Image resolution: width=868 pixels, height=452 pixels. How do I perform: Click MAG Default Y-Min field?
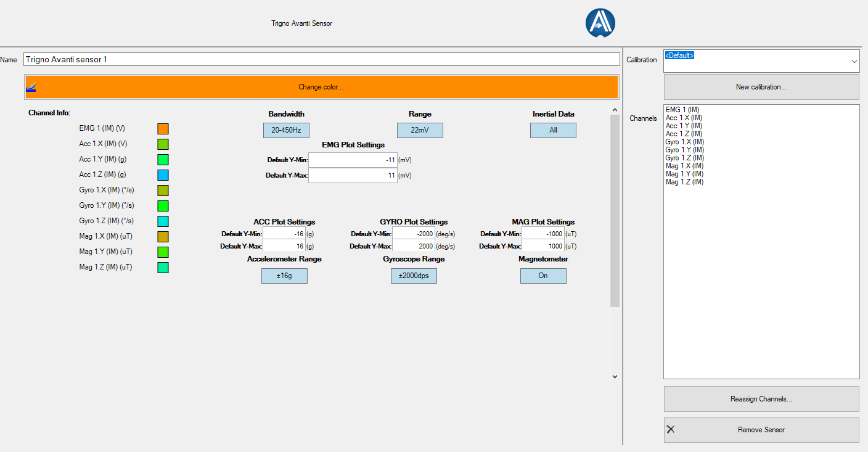coord(543,234)
